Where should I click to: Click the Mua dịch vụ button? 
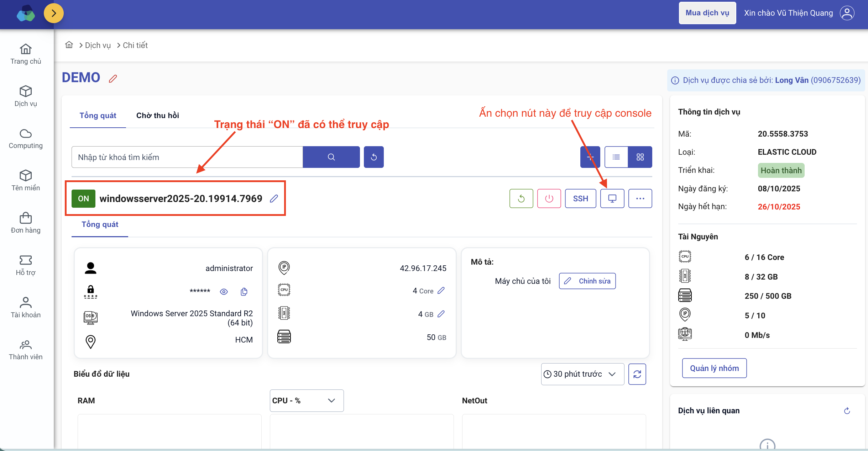point(707,13)
